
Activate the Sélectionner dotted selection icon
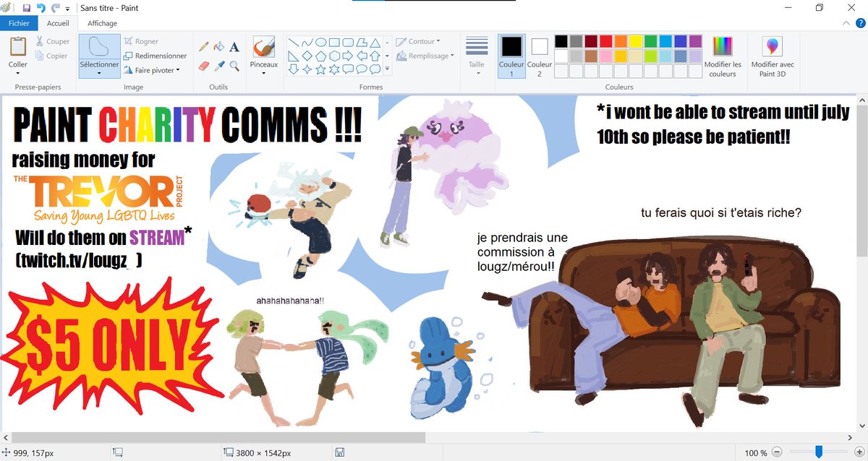(x=99, y=48)
